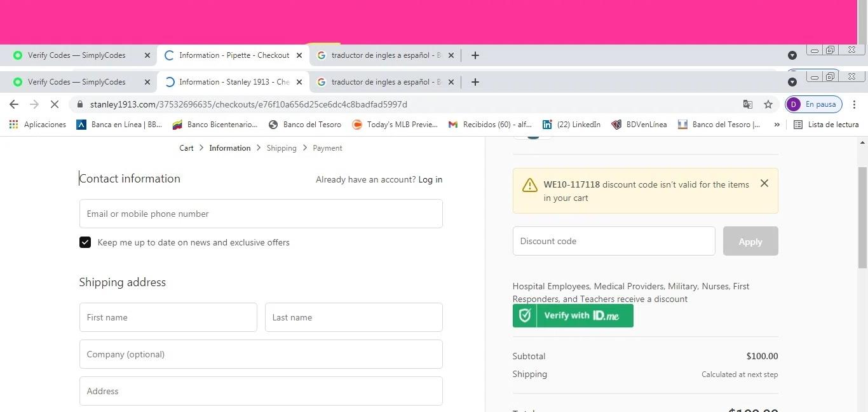Click the page vertical scrollbar

click(862, 216)
